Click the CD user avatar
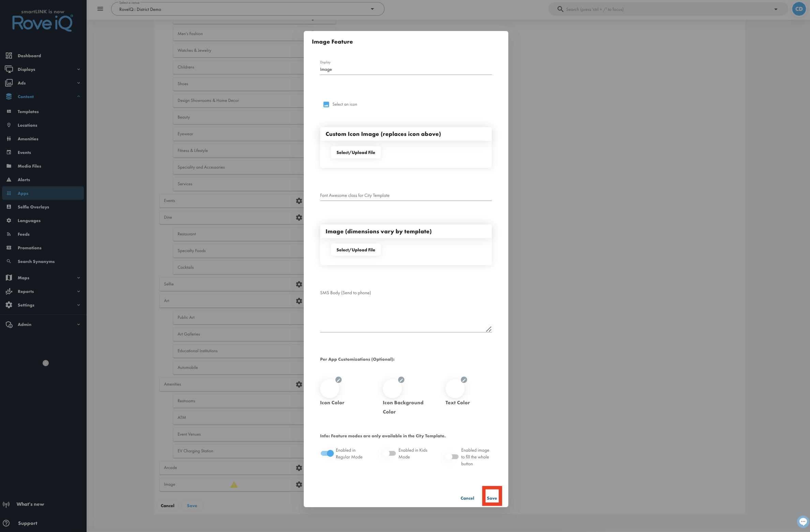This screenshot has height=532, width=810. 799,9
